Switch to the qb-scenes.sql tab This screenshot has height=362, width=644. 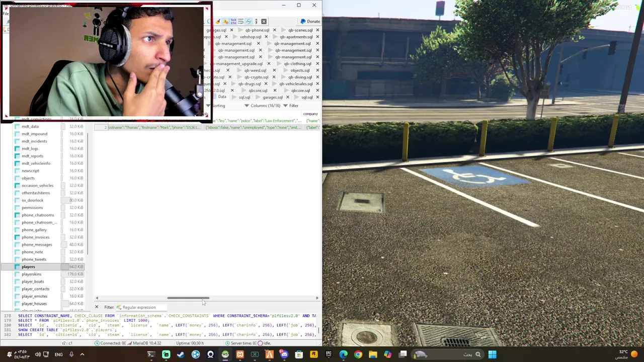pyautogui.click(x=300, y=30)
